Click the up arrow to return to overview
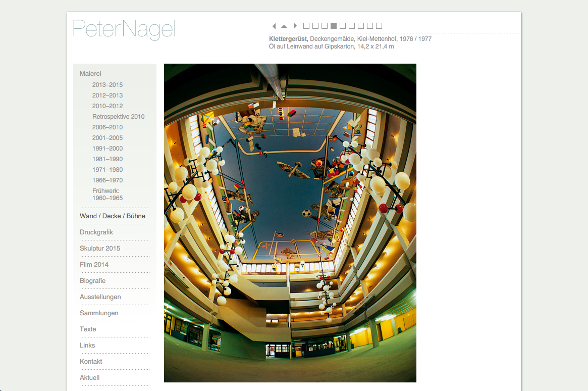 [x=284, y=26]
